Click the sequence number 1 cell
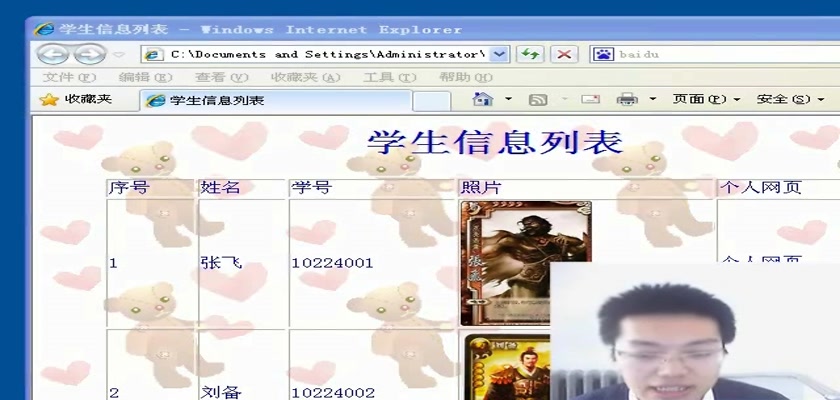Image resolution: width=840 pixels, height=400 pixels. [x=113, y=263]
